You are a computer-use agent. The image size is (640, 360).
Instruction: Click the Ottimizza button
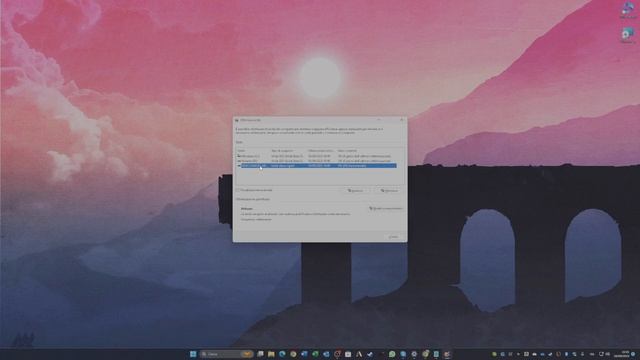click(x=389, y=191)
